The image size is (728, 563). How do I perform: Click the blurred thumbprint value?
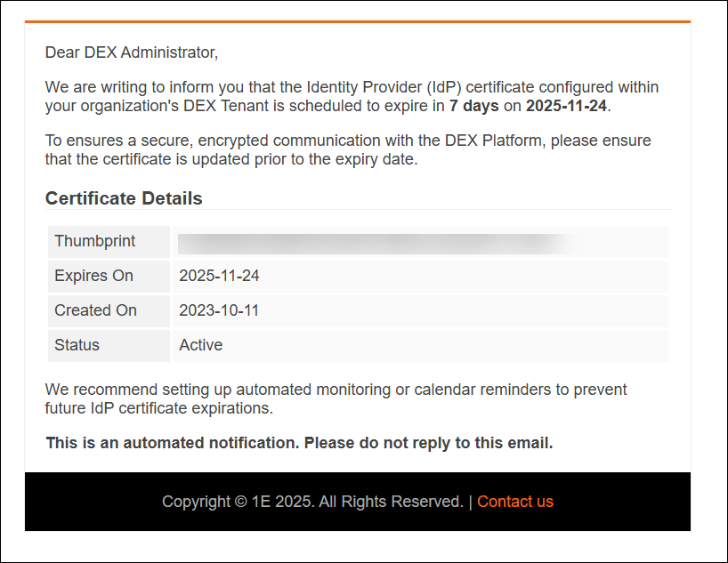(374, 241)
